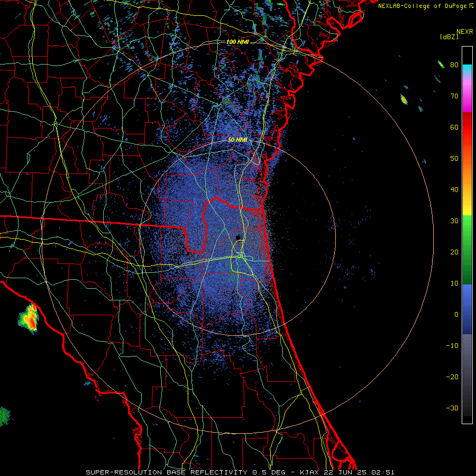Click the NEXR legend title

coord(464,32)
